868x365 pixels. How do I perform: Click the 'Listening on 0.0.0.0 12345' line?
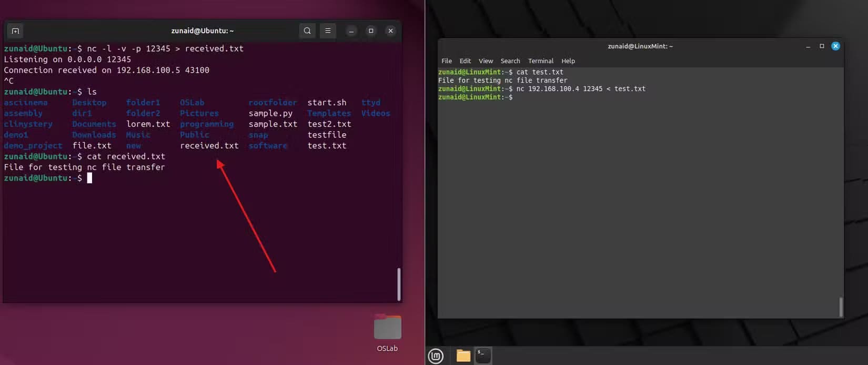point(67,60)
